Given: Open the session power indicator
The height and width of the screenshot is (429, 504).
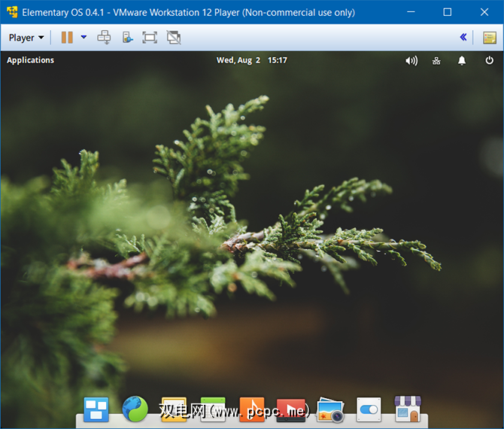Looking at the screenshot, I should pos(489,60).
